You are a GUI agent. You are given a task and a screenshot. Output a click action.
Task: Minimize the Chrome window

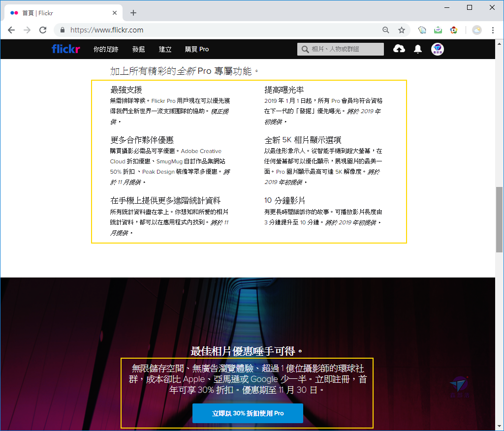447,7
